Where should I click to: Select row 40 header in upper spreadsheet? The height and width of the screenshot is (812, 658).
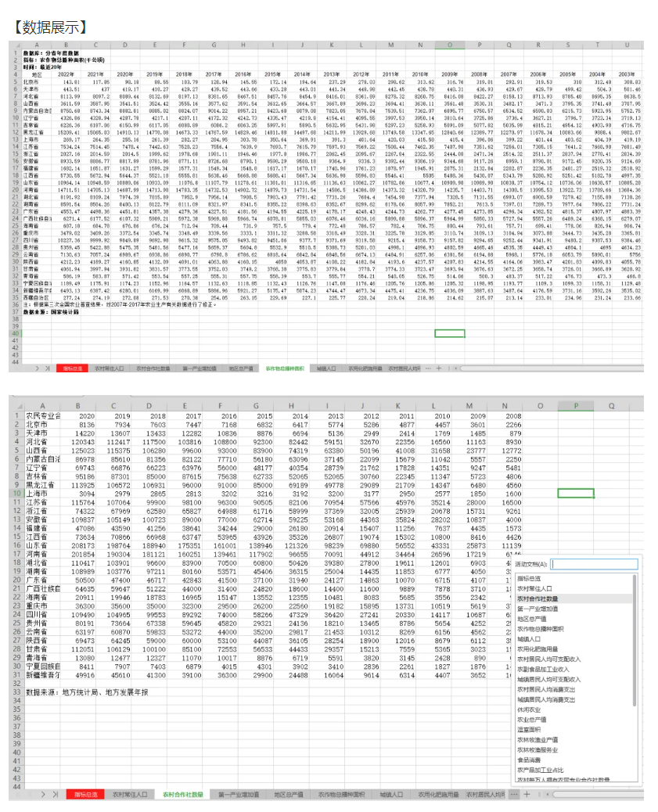click(x=15, y=333)
